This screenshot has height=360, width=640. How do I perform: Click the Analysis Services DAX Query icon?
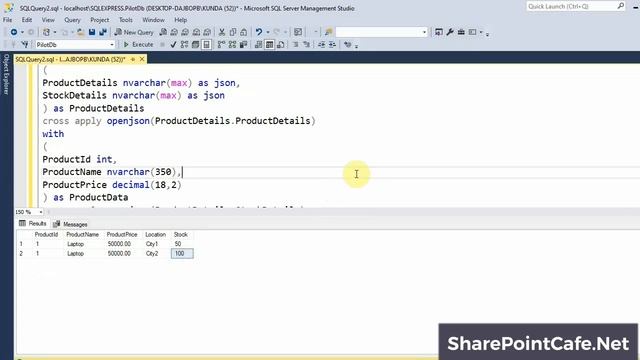click(x=207, y=32)
